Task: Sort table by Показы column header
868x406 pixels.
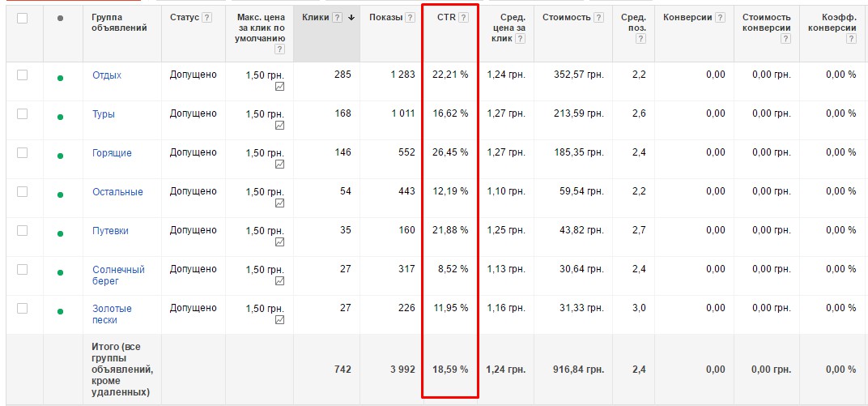Action: coord(385,18)
